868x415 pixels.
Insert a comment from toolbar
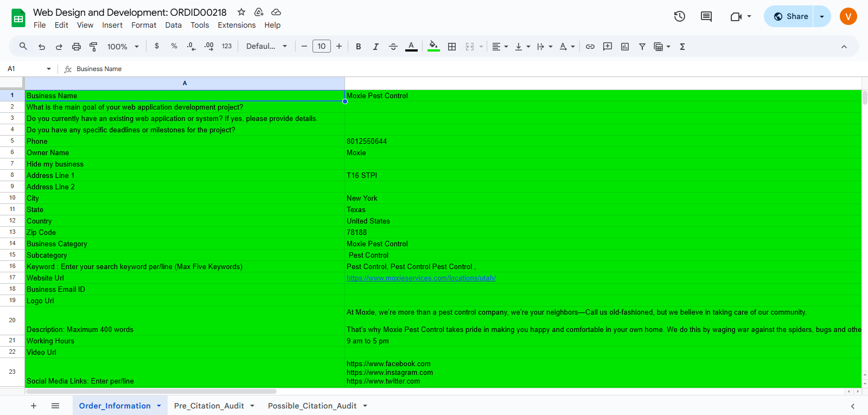point(608,47)
